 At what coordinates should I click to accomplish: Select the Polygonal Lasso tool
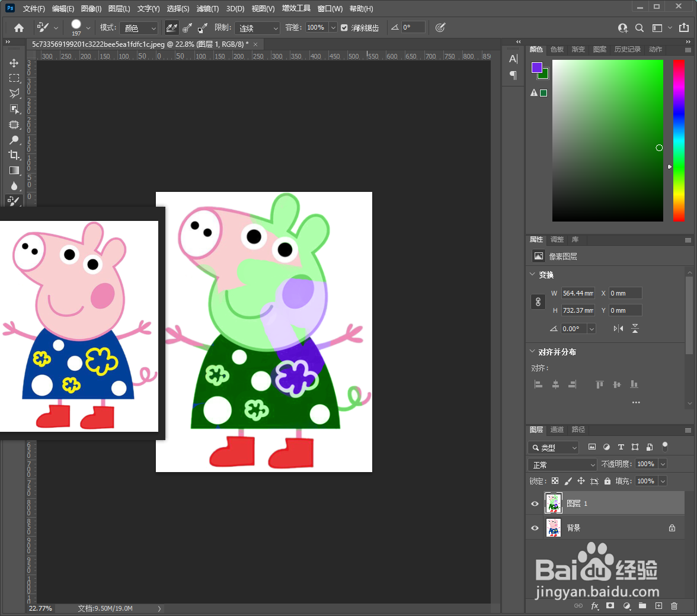click(14, 94)
